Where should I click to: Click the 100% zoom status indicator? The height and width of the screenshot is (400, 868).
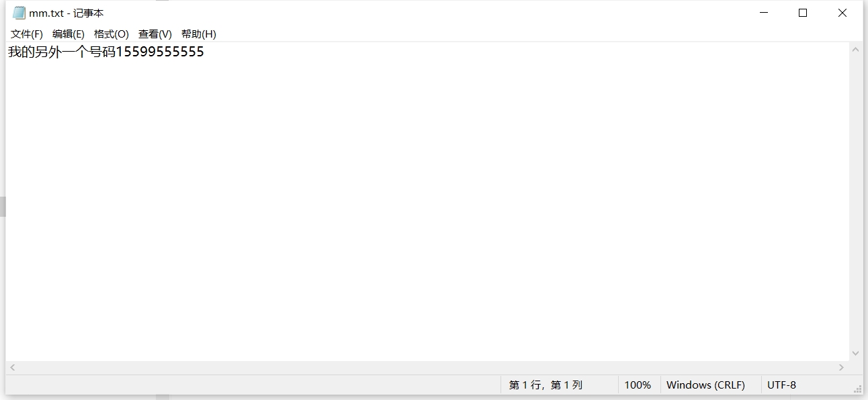(x=638, y=385)
